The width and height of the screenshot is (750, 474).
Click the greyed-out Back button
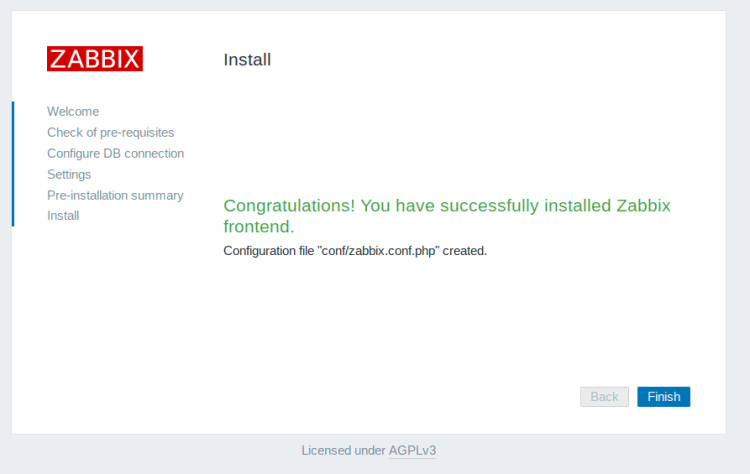pyautogui.click(x=604, y=397)
